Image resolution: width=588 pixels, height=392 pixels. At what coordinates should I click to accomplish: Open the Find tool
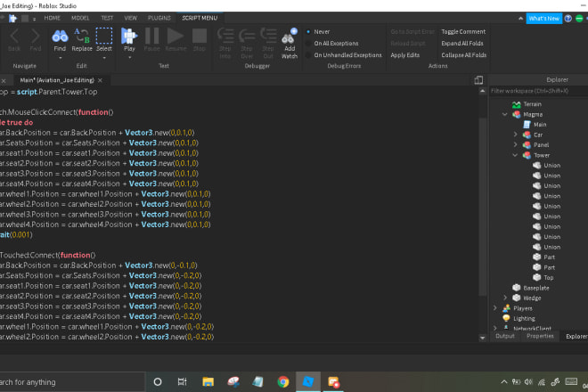(60, 40)
